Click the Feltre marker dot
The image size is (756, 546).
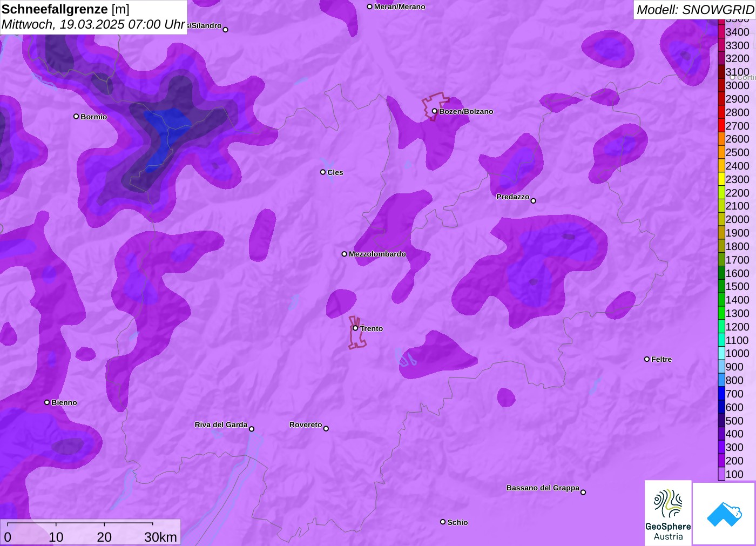point(647,359)
